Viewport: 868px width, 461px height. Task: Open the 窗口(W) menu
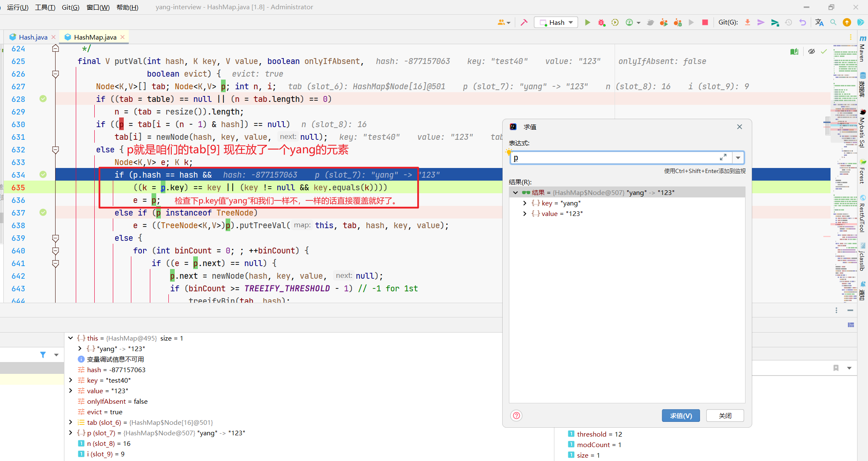[98, 7]
